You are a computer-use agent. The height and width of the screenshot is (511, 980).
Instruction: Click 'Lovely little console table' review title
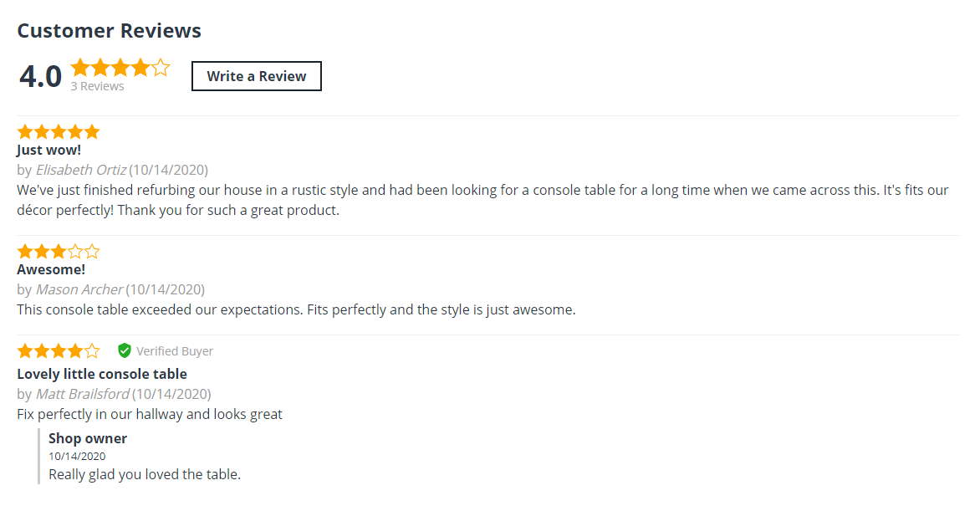pyautogui.click(x=102, y=374)
